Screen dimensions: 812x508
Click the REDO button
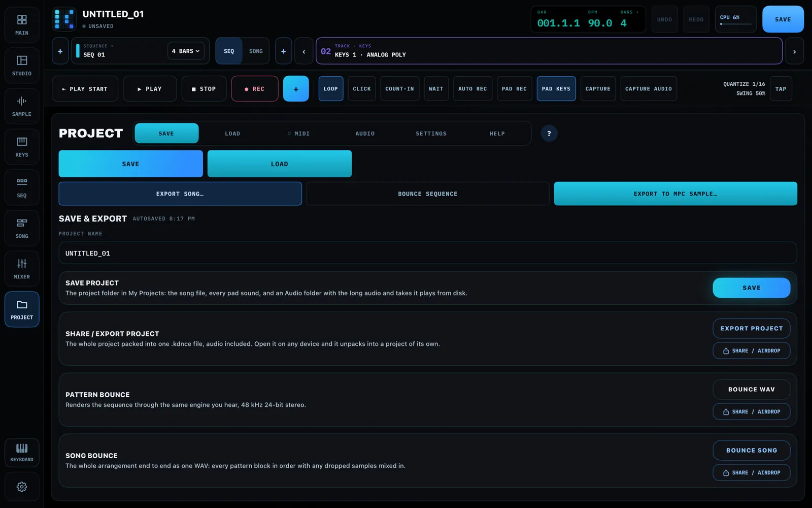click(x=696, y=19)
